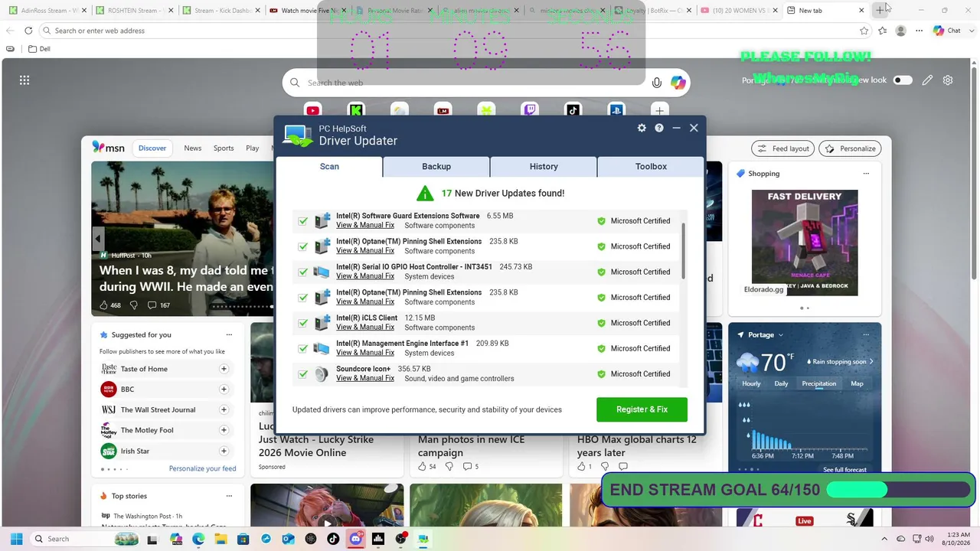Image resolution: width=980 pixels, height=551 pixels.
Task: Click the Register & Fix button
Action: pos(642,409)
